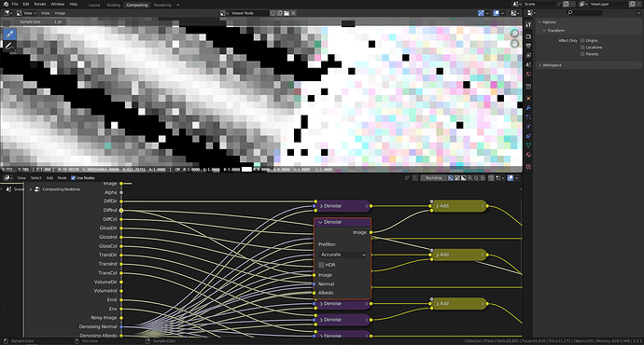
Task: Click the parent node tree arrow icon
Action: pos(415,178)
